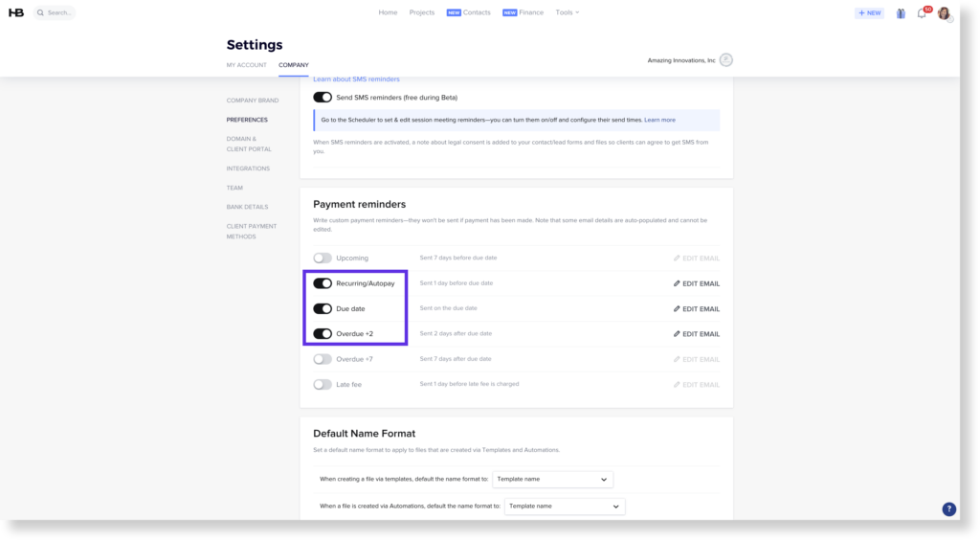Click the HB logo icon
The image size is (980, 540).
point(16,12)
